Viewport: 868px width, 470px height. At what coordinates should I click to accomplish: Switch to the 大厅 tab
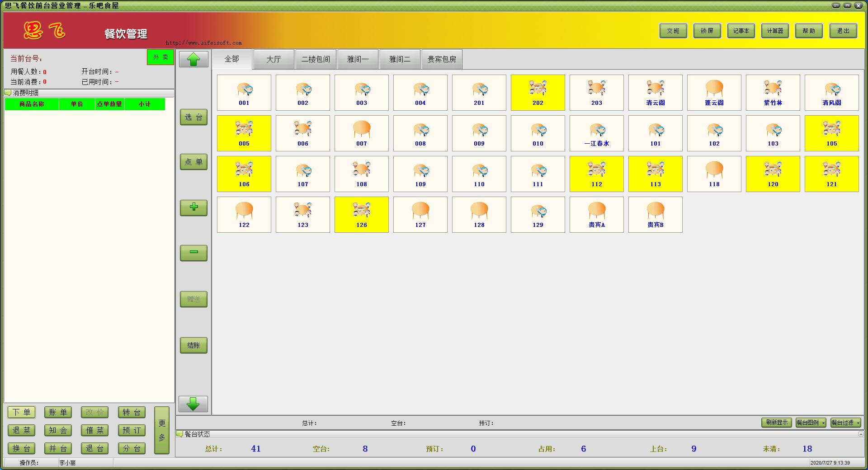[274, 59]
